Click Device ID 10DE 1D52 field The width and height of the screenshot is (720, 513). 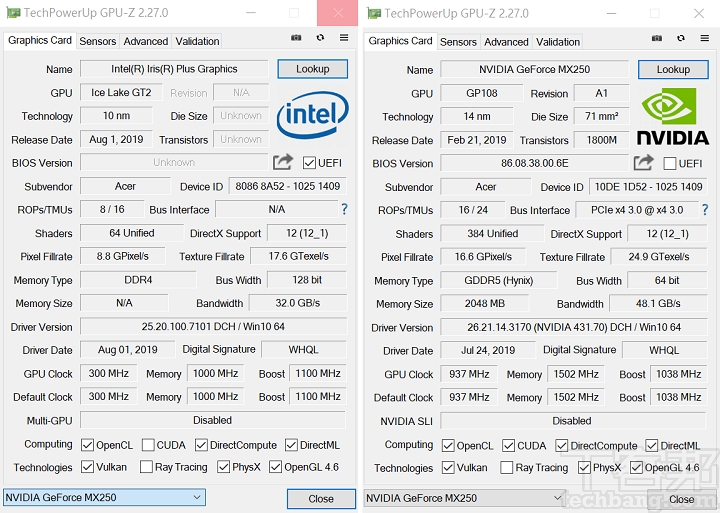point(648,186)
